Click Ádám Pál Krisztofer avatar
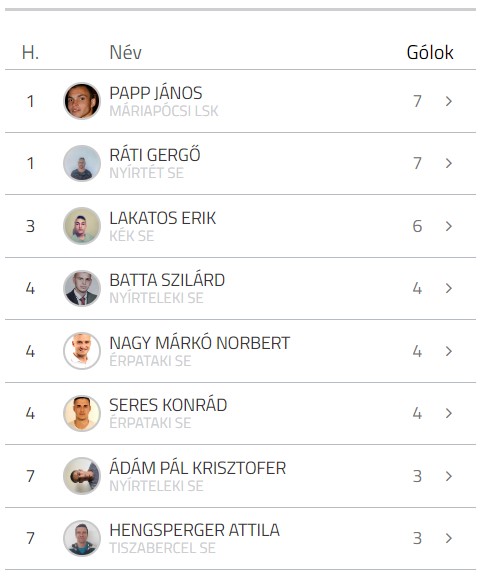 click(82, 476)
